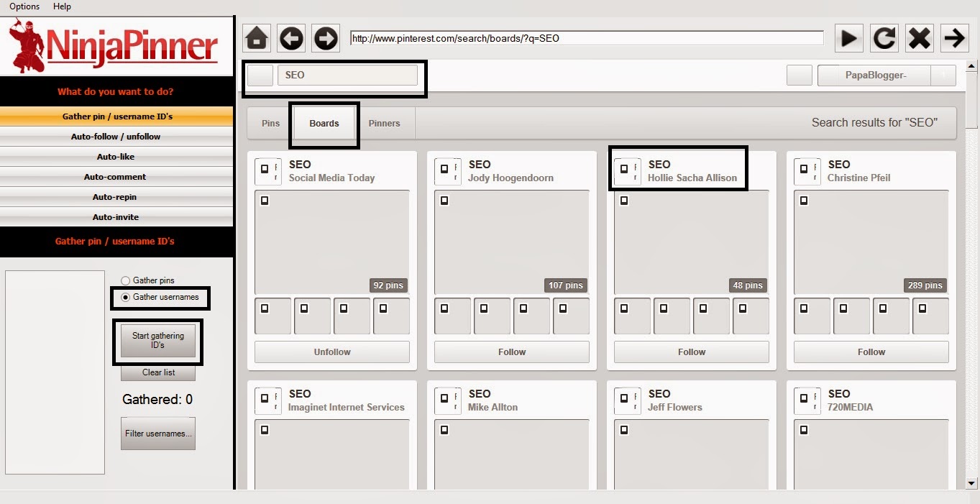Click the Clear list button
This screenshot has width=980, height=504.
pyautogui.click(x=158, y=372)
